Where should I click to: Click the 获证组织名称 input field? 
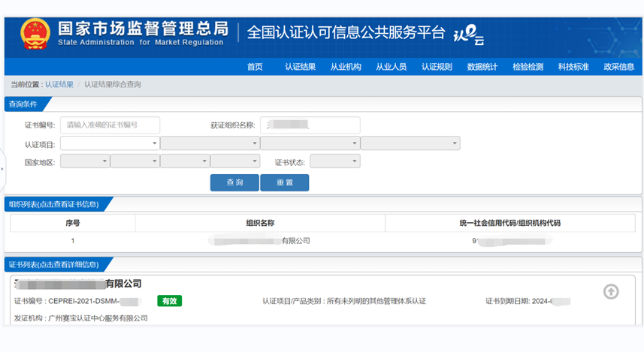tap(310, 125)
